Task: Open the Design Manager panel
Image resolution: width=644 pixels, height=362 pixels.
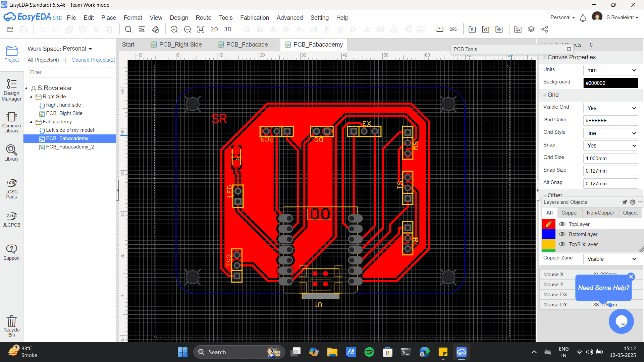Action: click(11, 90)
